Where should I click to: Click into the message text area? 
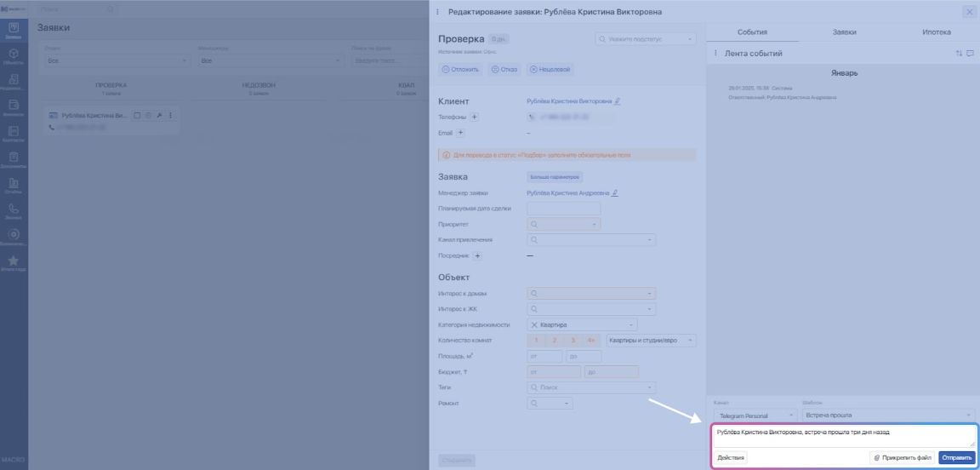[842, 436]
